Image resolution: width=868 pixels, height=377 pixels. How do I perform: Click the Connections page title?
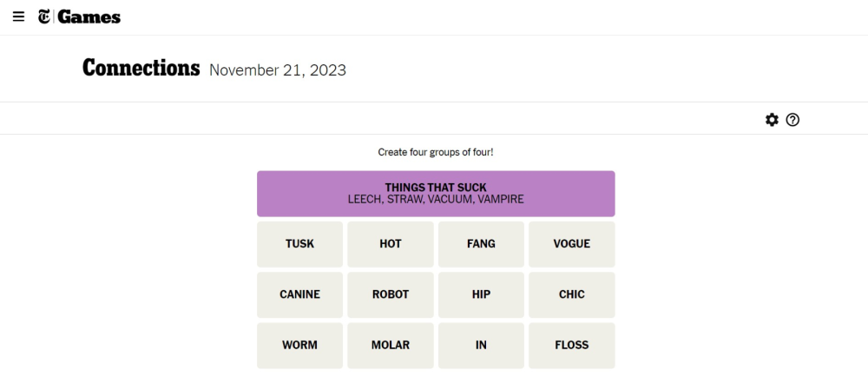(x=141, y=68)
